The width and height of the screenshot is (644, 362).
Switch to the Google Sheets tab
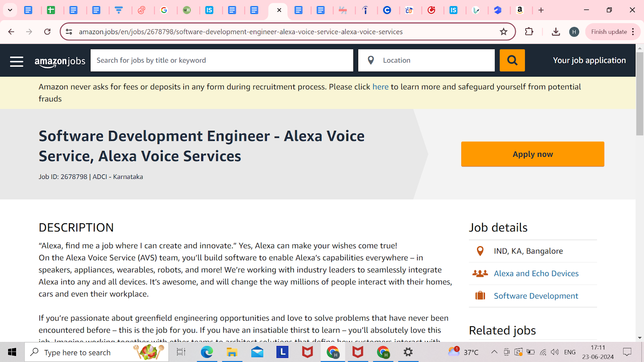pyautogui.click(x=51, y=10)
